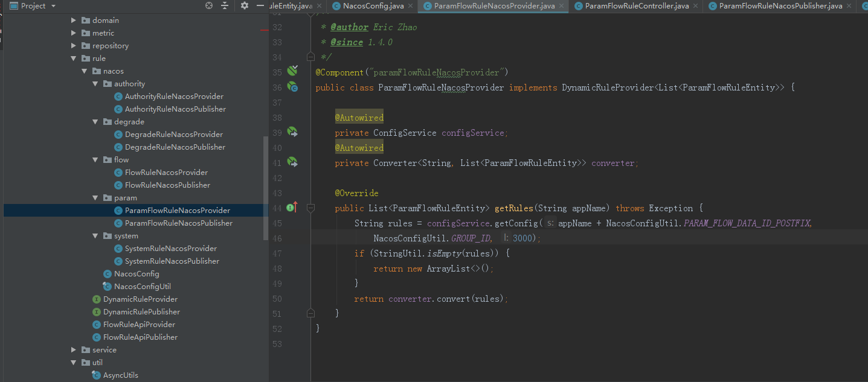868x382 pixels.
Task: Collapse the system folder
Action: pyautogui.click(x=95, y=236)
